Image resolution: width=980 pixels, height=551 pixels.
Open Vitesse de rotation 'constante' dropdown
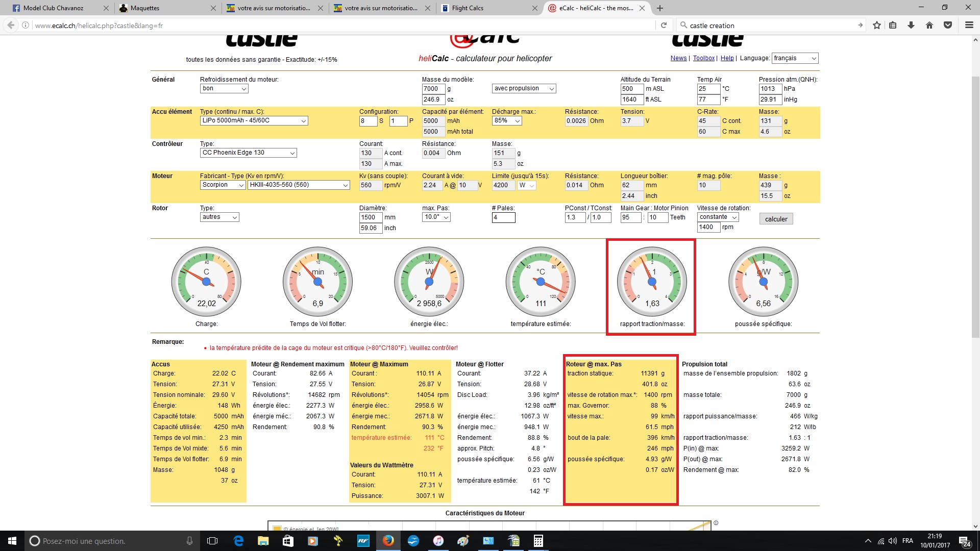coord(718,217)
